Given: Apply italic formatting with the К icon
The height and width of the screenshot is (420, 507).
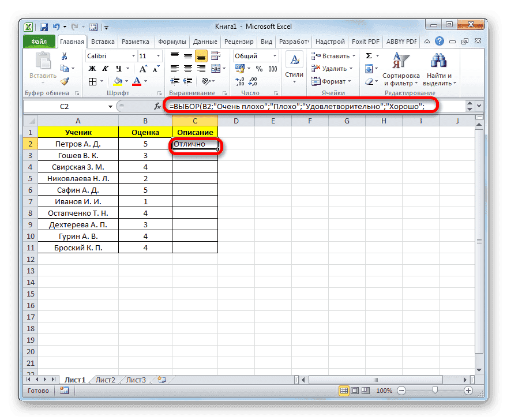Looking at the screenshot, I should click(x=106, y=69).
